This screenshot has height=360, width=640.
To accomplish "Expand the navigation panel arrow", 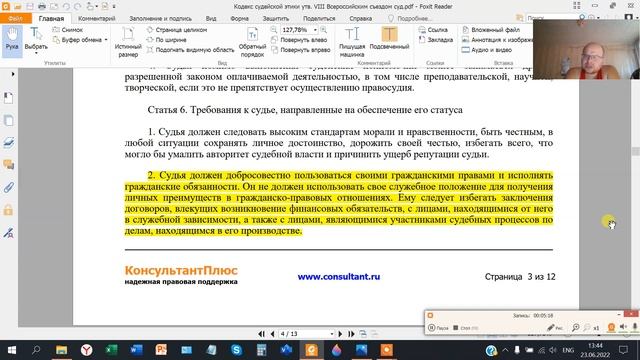I will (x=13, y=74).
